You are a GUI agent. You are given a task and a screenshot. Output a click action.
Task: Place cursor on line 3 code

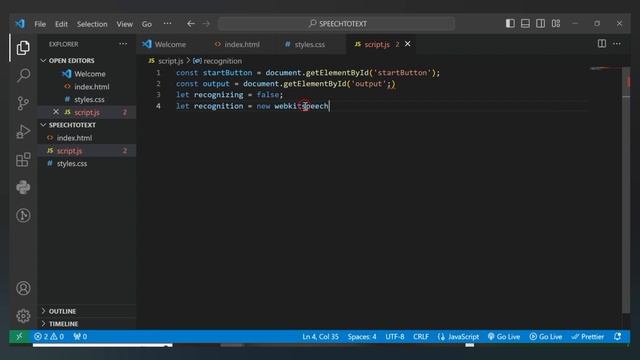(229, 95)
